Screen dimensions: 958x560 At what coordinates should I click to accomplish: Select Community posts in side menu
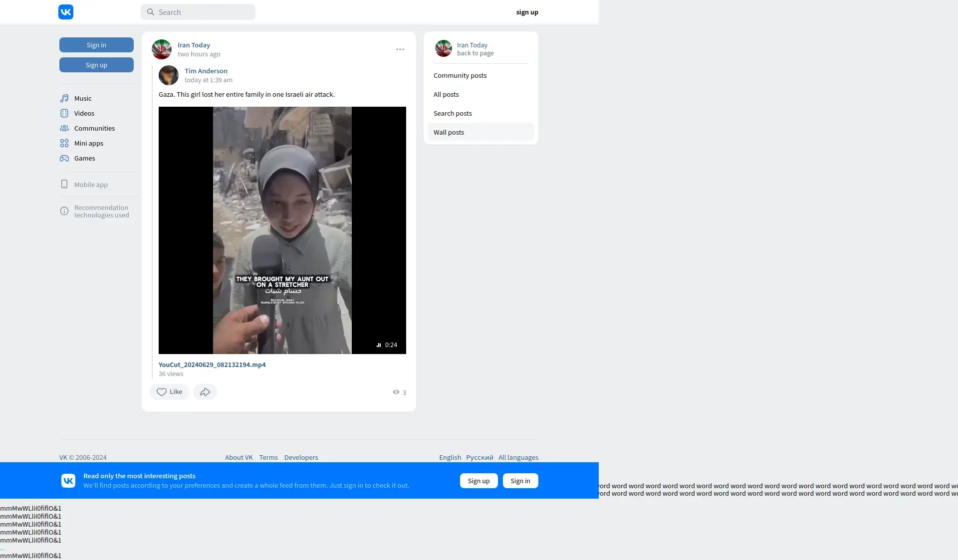click(460, 75)
